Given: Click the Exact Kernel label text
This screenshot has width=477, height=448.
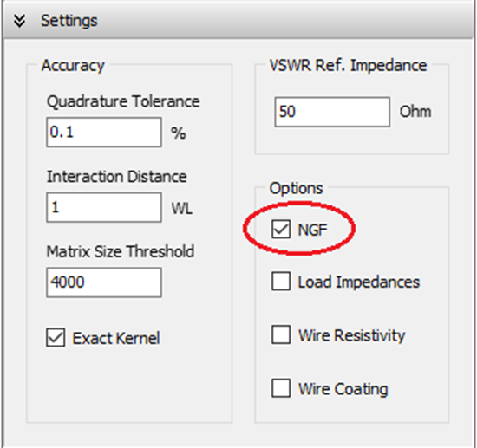Looking at the screenshot, I should point(116,338).
